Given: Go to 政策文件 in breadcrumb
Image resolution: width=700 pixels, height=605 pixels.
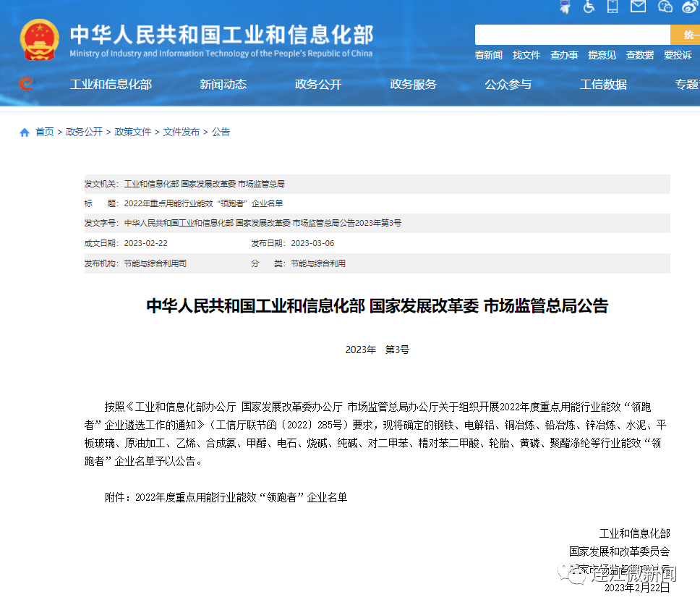Looking at the screenshot, I should pyautogui.click(x=133, y=132).
